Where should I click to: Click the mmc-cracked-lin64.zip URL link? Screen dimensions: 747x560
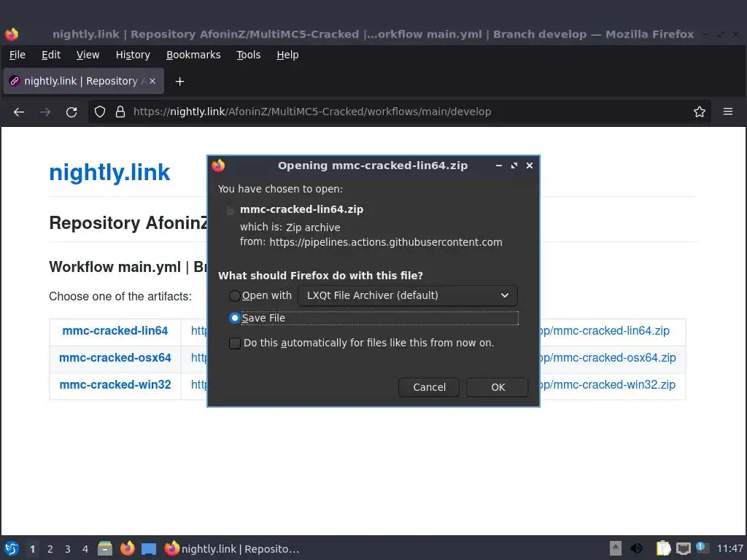click(x=605, y=330)
